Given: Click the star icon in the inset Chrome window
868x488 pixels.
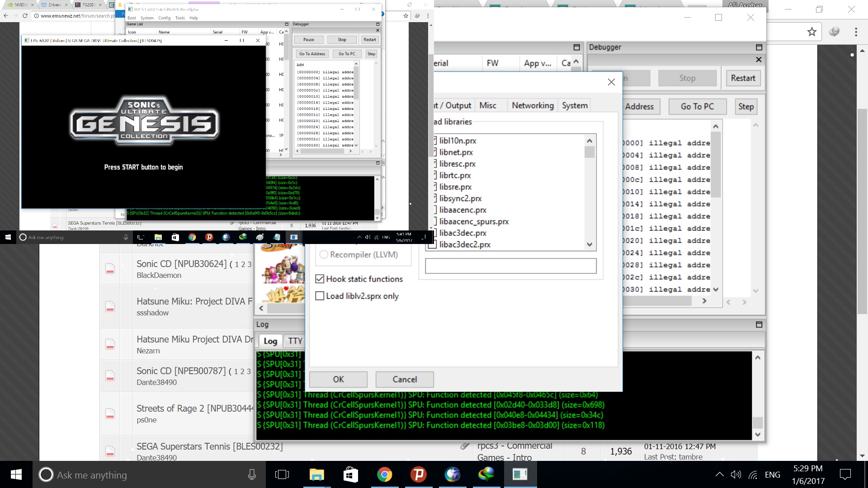Looking at the screenshot, I should tap(406, 15).
